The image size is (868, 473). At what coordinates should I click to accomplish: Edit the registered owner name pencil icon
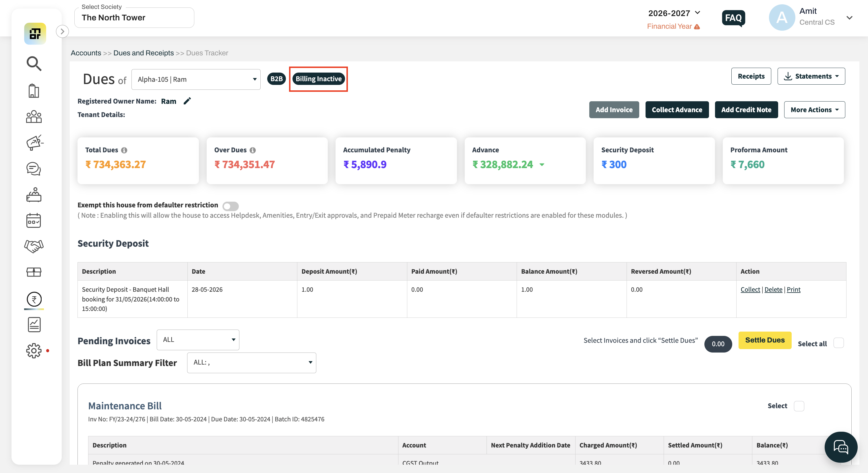pyautogui.click(x=187, y=101)
